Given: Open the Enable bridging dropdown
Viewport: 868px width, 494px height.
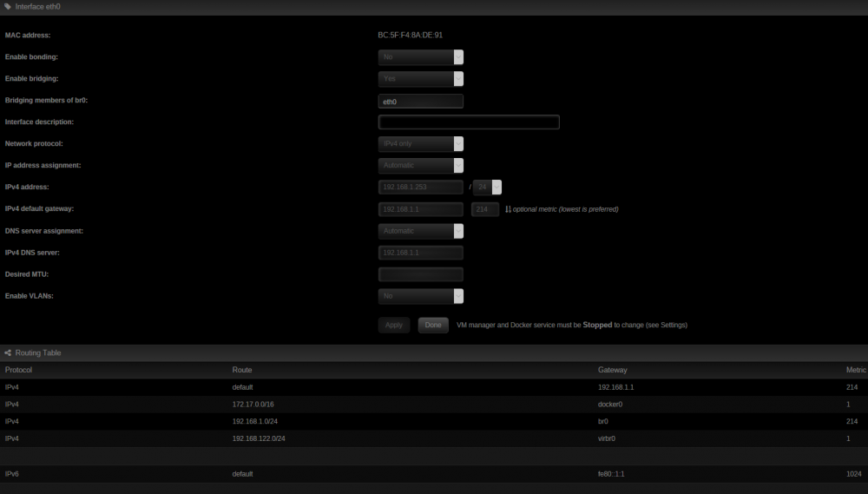Looking at the screenshot, I should point(421,79).
